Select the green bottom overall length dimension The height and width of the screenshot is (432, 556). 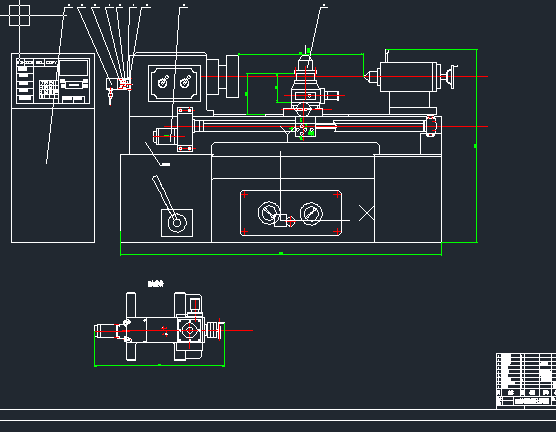281,254
